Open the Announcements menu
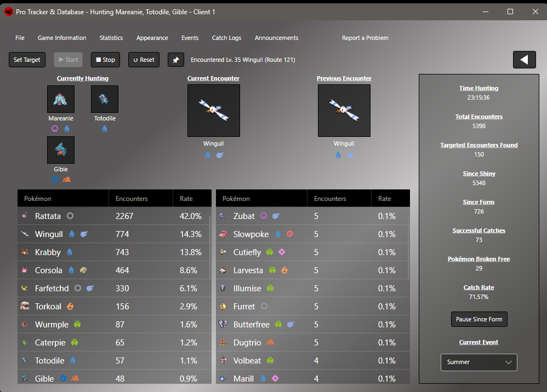The width and height of the screenshot is (547, 392). tap(276, 38)
